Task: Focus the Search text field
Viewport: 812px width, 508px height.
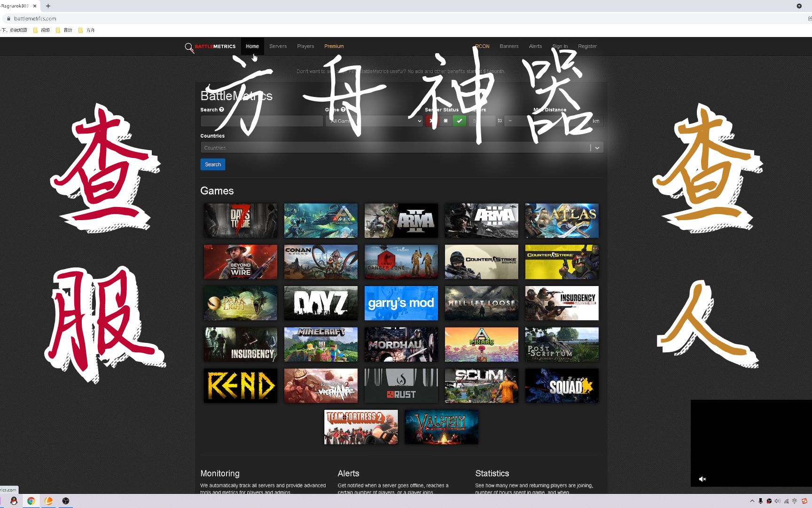Action: [x=261, y=121]
